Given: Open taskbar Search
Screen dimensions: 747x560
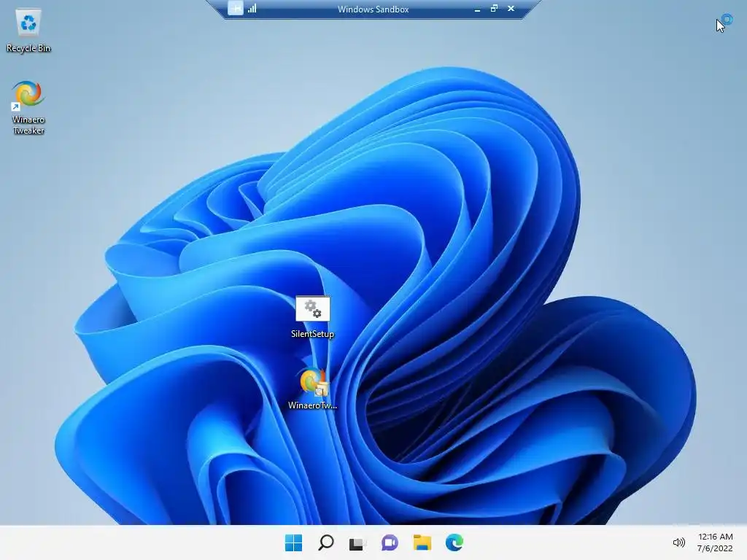Looking at the screenshot, I should click(x=326, y=542).
